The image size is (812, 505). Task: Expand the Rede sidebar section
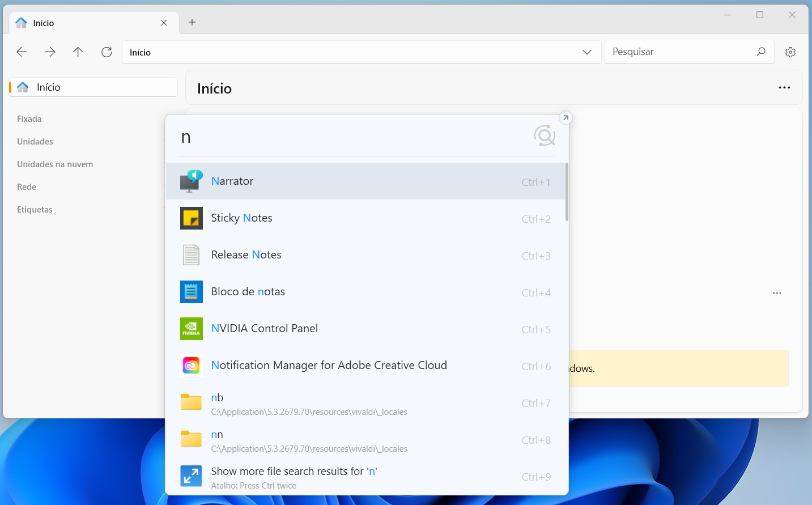coord(27,187)
